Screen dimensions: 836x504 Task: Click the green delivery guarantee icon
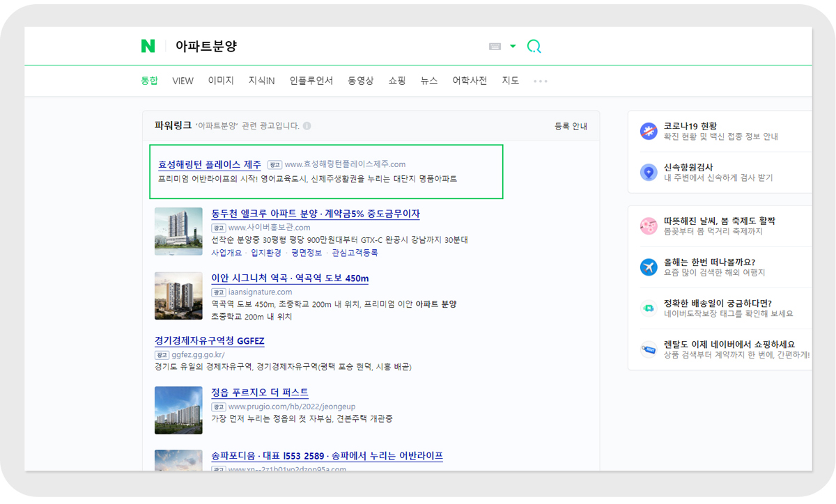click(x=649, y=308)
